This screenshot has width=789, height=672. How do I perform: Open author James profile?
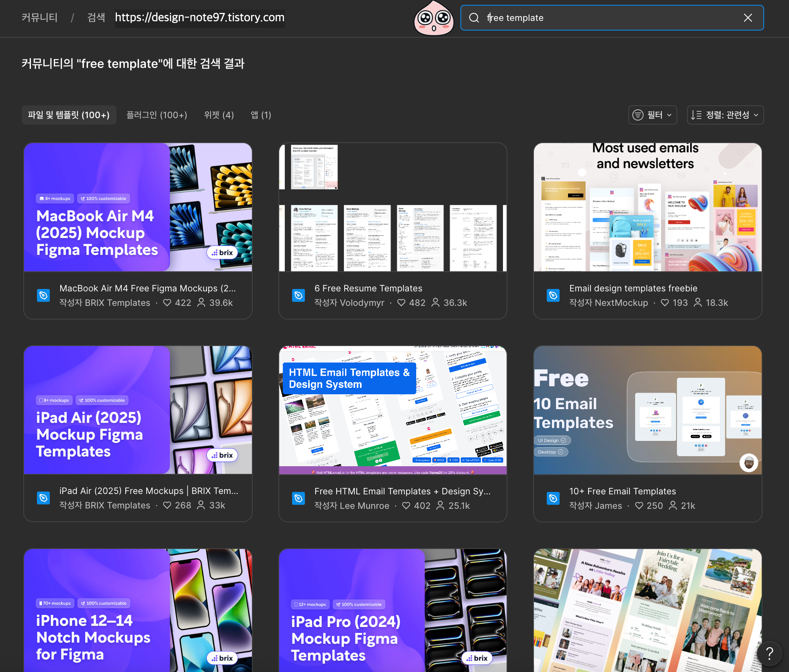click(x=609, y=506)
